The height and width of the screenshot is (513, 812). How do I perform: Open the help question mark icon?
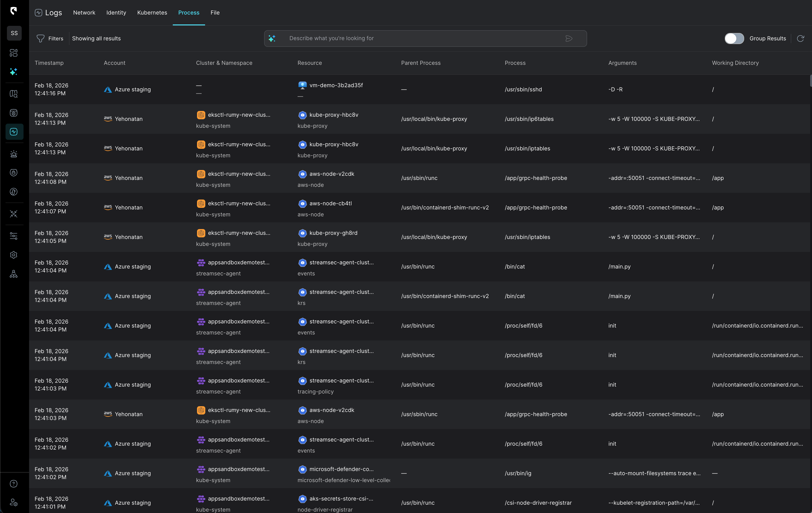pyautogui.click(x=13, y=484)
